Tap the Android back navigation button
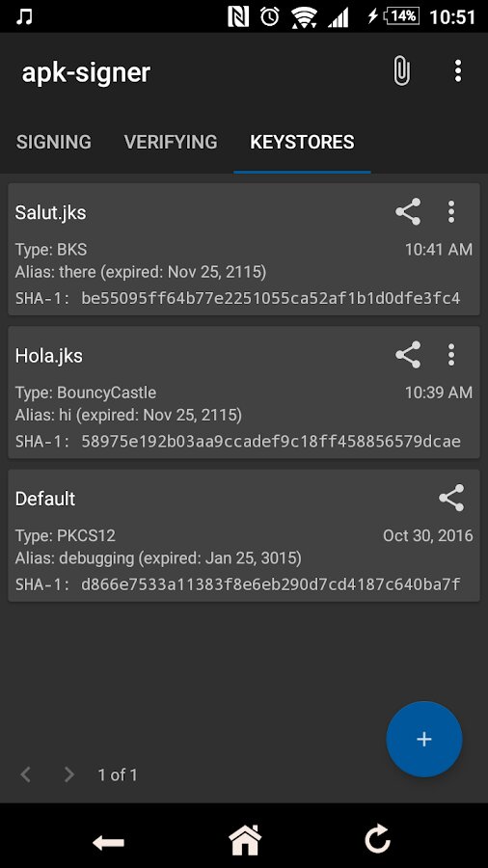Screen dimensions: 488x868 (108, 842)
